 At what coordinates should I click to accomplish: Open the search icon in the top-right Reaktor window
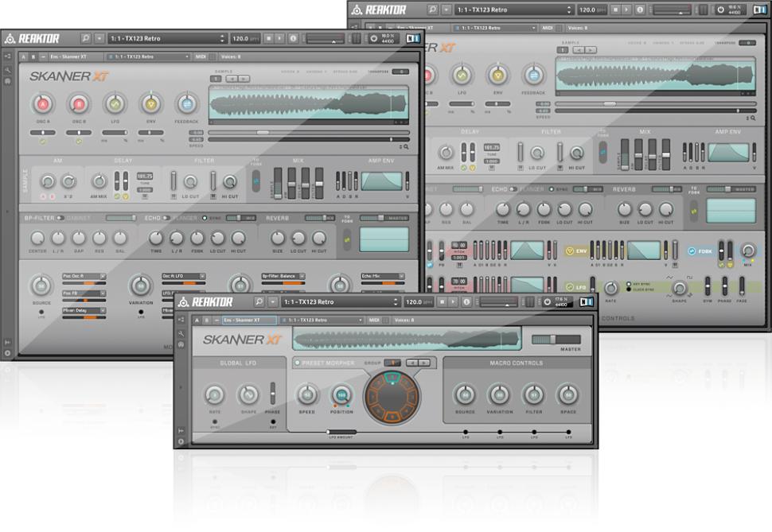pos(432,10)
